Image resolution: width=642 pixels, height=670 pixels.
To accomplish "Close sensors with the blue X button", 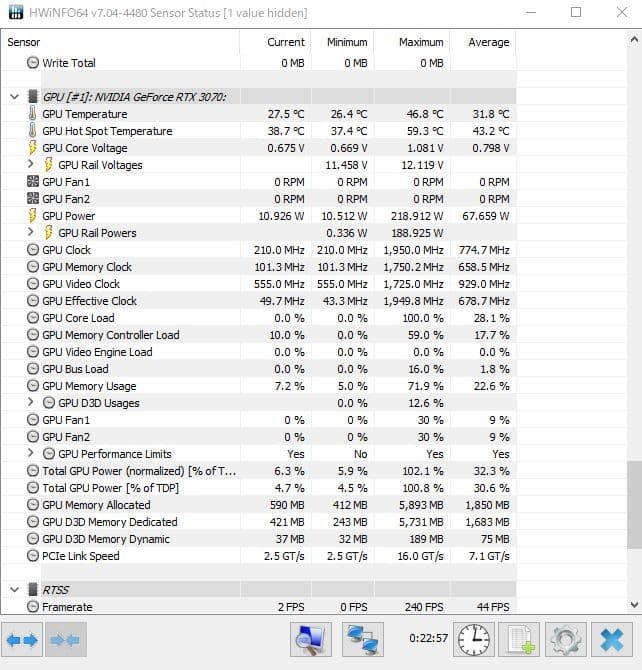I will [612, 640].
